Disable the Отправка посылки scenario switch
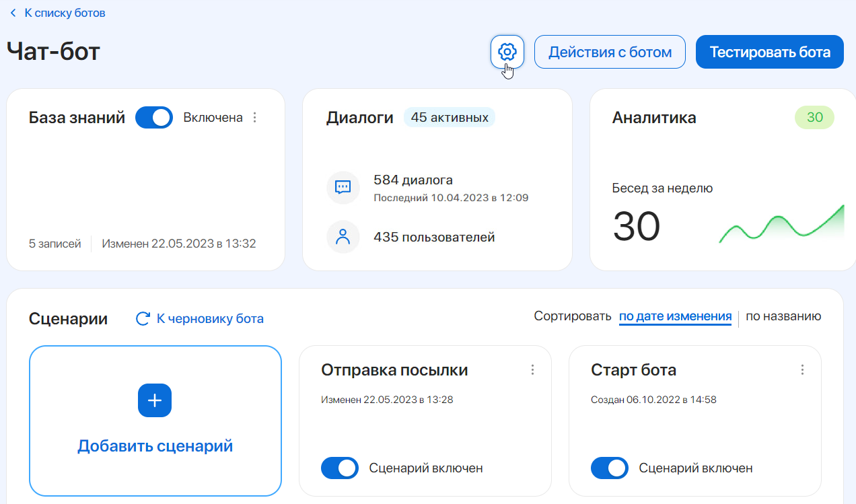Image resolution: width=856 pixels, height=504 pixels. coord(340,468)
